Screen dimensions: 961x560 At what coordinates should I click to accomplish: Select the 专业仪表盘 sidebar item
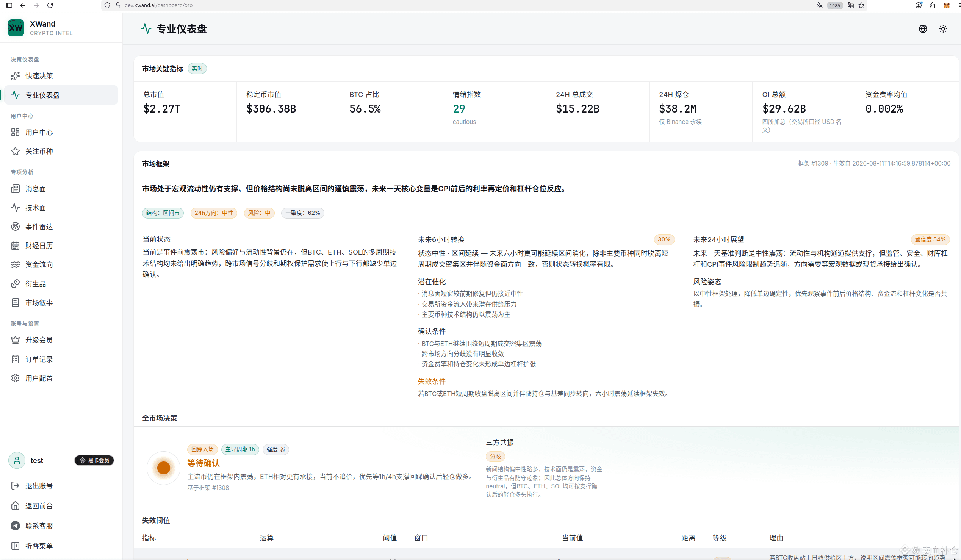pos(61,95)
